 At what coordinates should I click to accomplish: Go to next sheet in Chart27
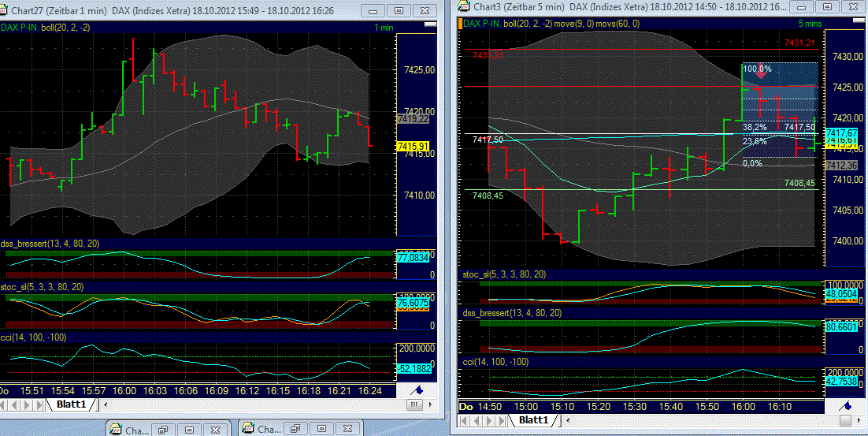pyautogui.click(x=27, y=405)
